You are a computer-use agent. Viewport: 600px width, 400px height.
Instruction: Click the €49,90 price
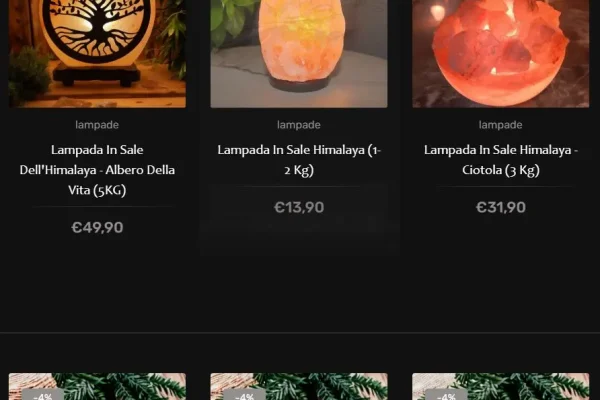coord(97,227)
